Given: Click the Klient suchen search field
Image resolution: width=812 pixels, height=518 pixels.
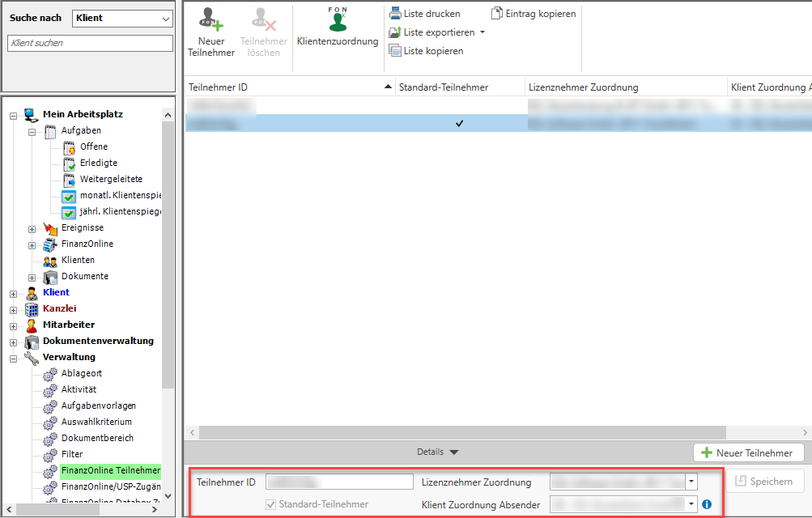Looking at the screenshot, I should [x=90, y=43].
